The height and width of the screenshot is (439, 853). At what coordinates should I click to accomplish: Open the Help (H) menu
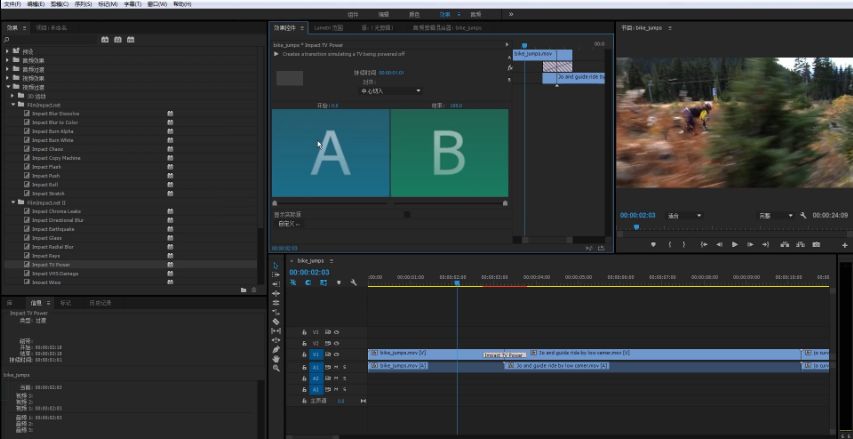(x=182, y=4)
